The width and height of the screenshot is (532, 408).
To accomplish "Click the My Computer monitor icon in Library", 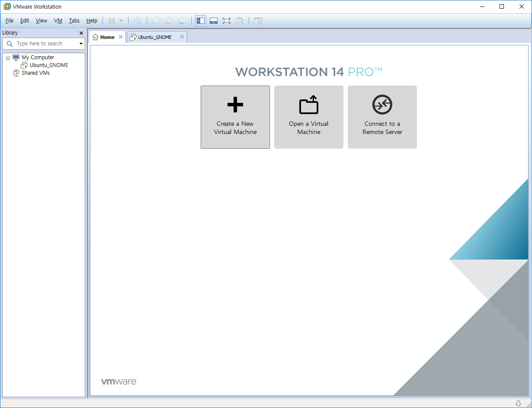I will [x=16, y=57].
